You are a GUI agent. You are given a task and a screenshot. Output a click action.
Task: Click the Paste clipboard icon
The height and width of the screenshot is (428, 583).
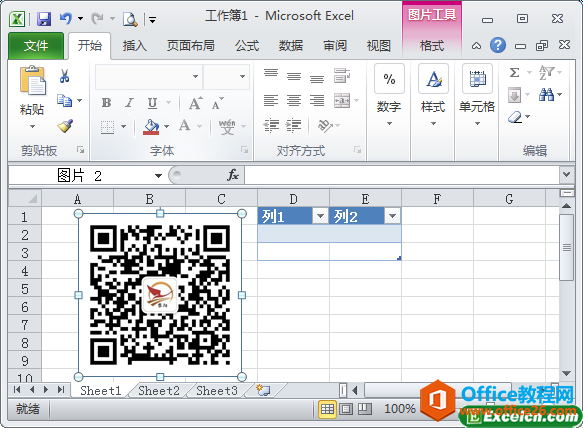click(33, 81)
